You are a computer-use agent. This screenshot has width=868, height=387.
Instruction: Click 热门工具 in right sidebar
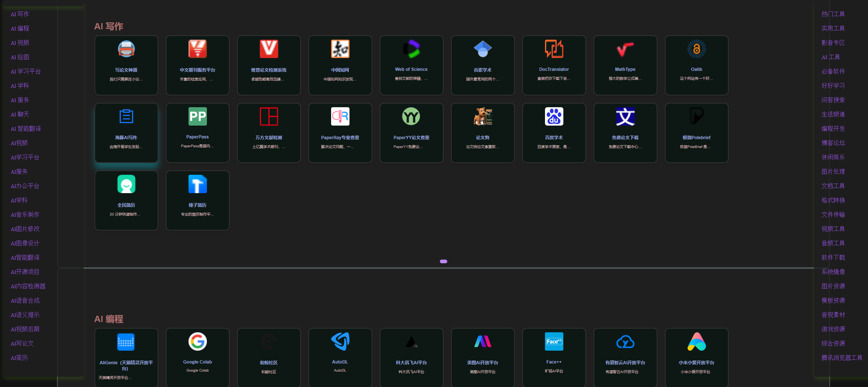tap(833, 14)
